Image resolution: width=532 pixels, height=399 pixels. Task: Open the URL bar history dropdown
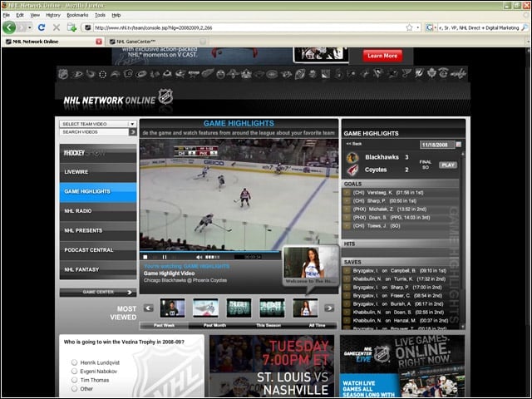(418, 27)
